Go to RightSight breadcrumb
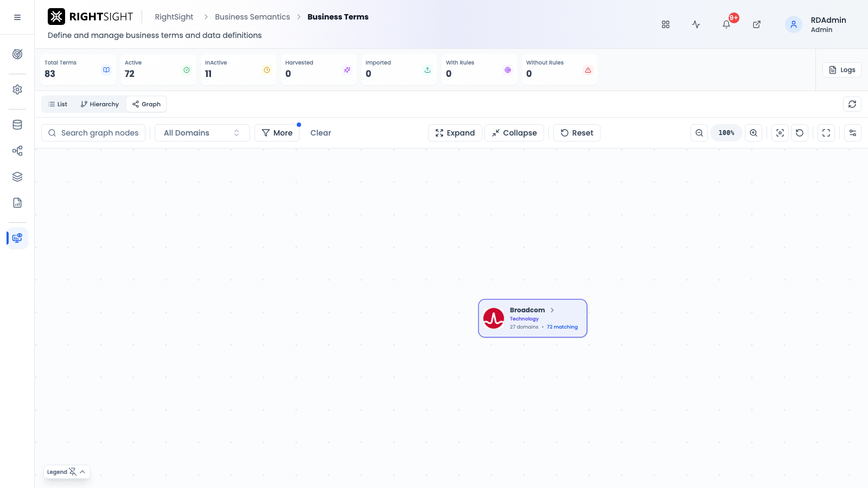The width and height of the screenshot is (868, 488). pyautogui.click(x=174, y=17)
